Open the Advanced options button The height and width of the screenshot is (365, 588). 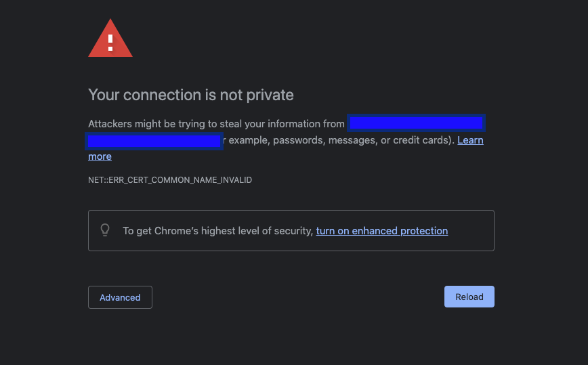[120, 297]
